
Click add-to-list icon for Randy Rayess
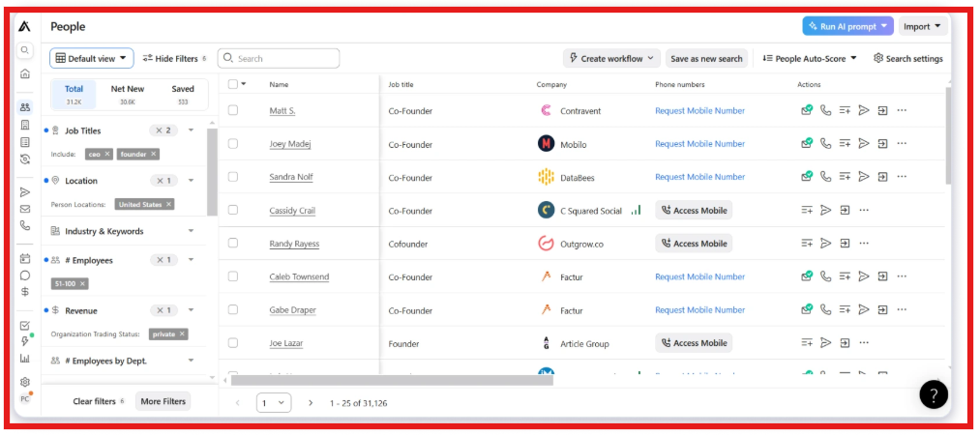point(807,243)
